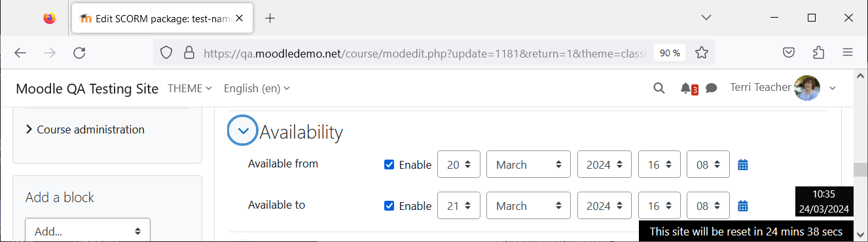868x242 pixels.
Task: Open the Pocket save icon
Action: click(789, 53)
